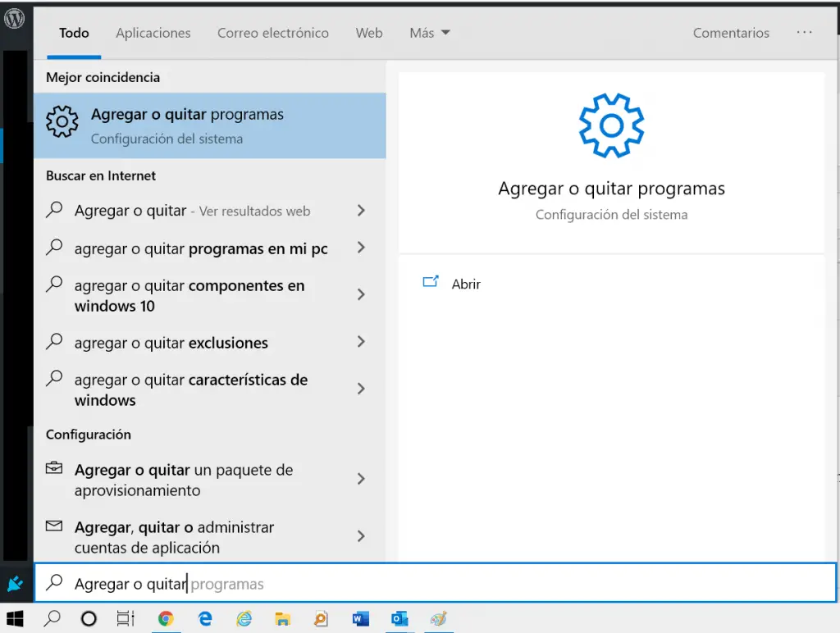Viewport: 840px width, 633px height.
Task: Expand arrow for 'programas en mi pc' suggestion
Action: (x=361, y=248)
